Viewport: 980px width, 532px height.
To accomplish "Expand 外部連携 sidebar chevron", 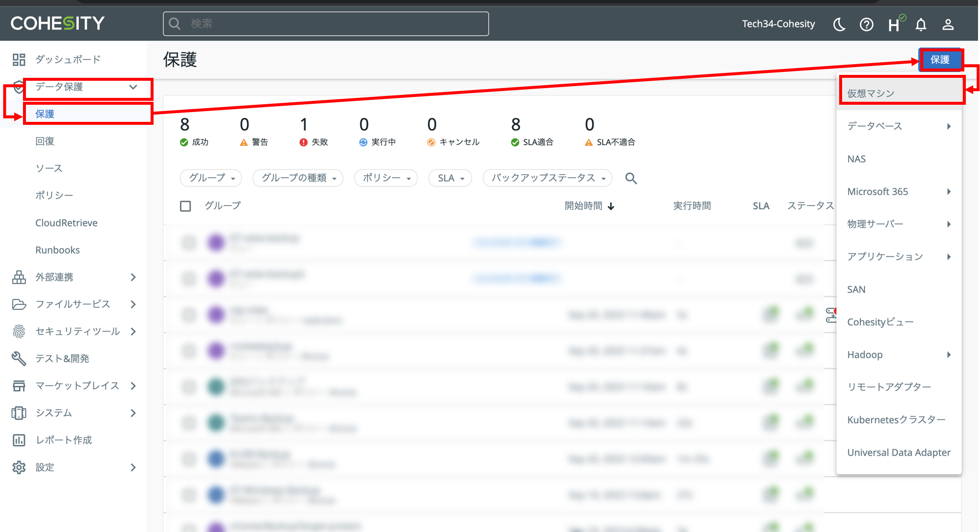I will 133,277.
